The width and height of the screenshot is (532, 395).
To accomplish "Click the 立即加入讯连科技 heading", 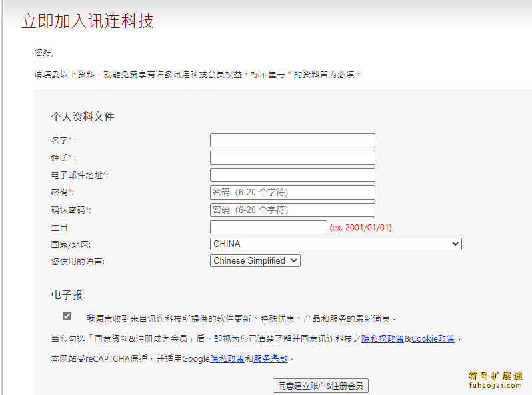I will click(x=87, y=21).
